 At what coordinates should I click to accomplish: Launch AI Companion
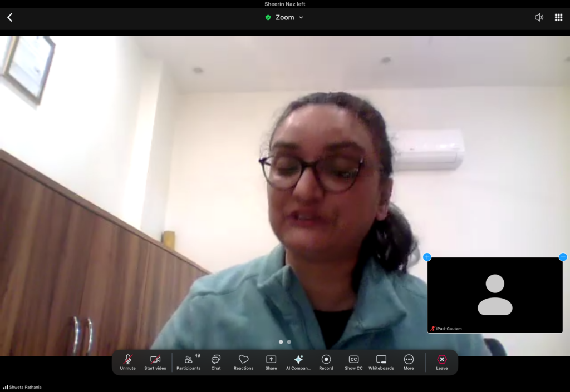click(x=298, y=362)
